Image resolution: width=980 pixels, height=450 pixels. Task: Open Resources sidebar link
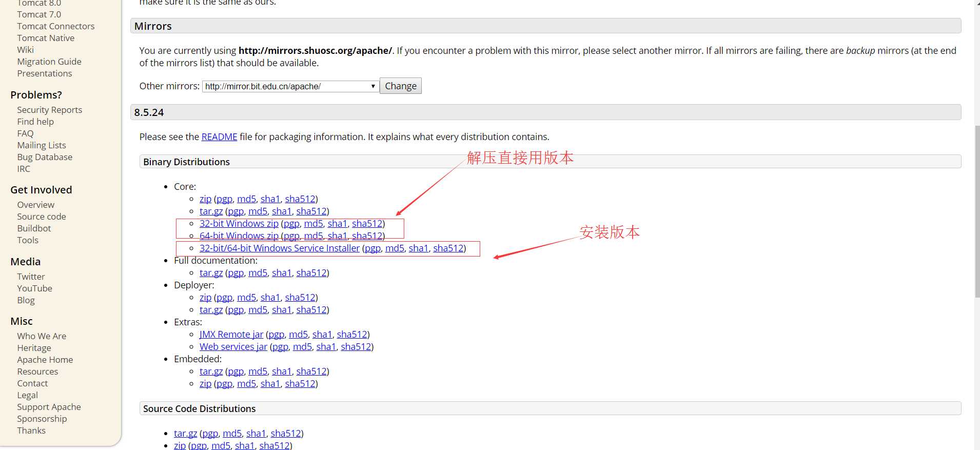click(x=37, y=371)
